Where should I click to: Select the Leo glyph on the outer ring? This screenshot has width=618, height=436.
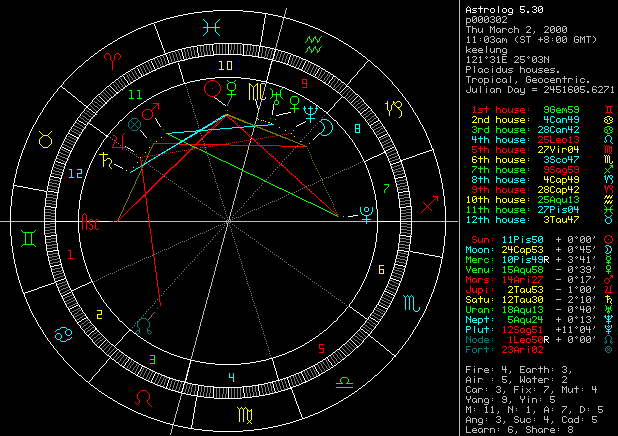[x=145, y=396]
